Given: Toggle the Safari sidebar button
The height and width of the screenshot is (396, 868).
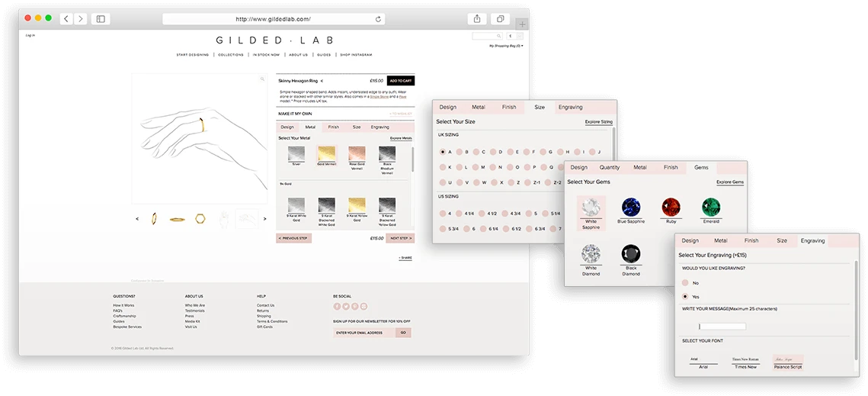Looking at the screenshot, I should 101,19.
